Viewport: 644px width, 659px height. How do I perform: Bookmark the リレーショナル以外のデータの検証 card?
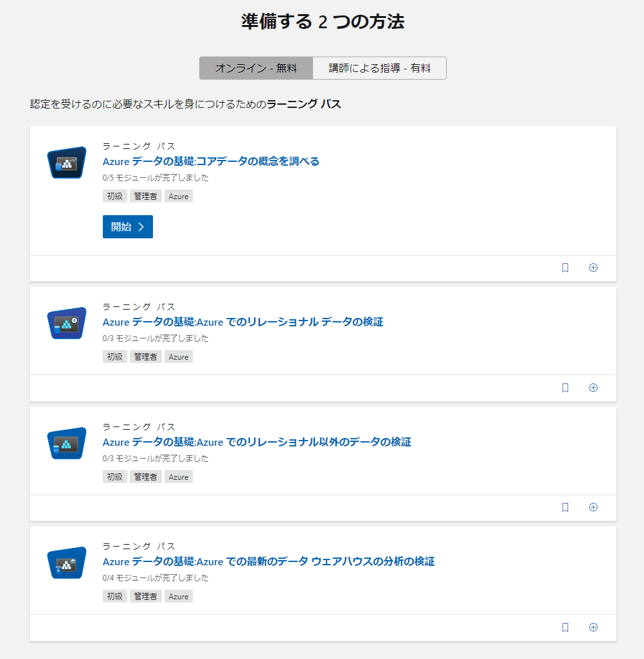tap(566, 507)
